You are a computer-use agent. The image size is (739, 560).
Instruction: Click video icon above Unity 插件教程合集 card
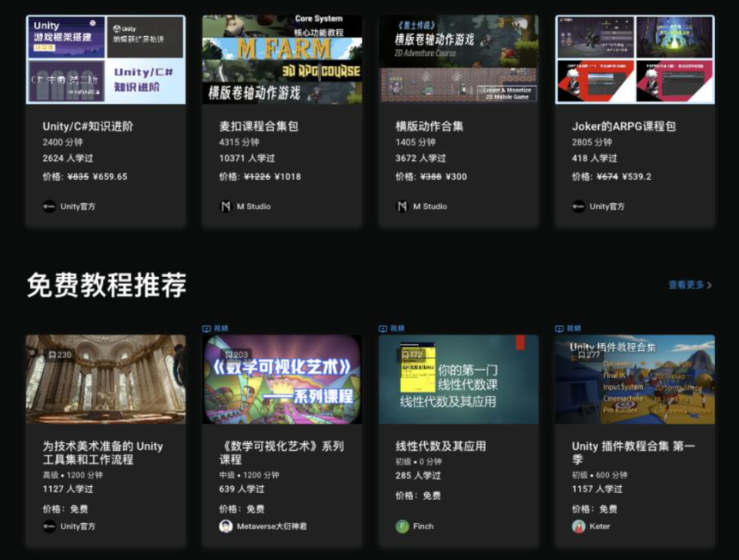[560, 328]
